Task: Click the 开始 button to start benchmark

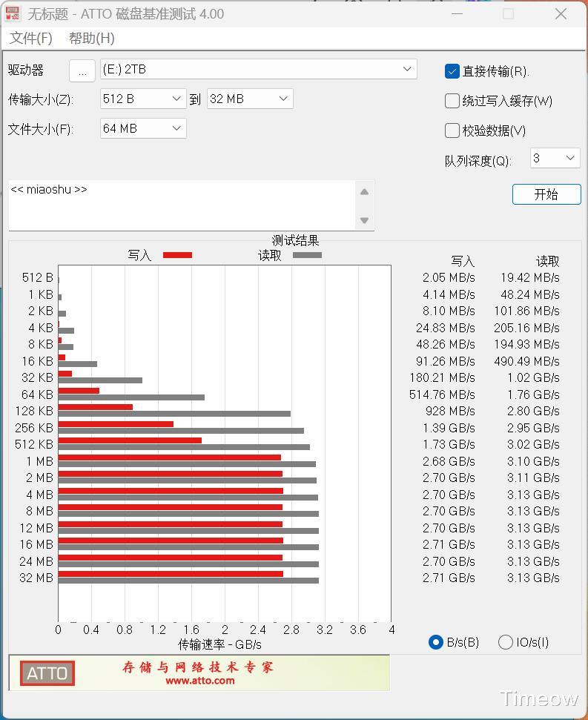Action: [546, 194]
